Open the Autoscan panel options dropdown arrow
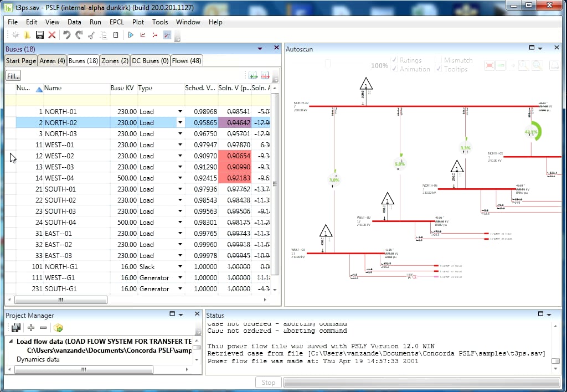The width and height of the screenshot is (567, 392). point(540,49)
